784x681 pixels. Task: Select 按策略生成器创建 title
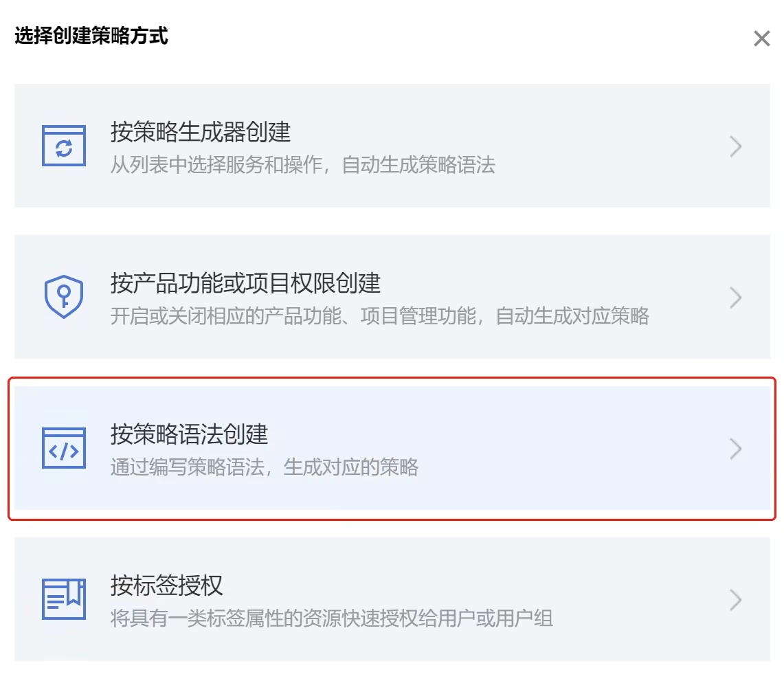(x=201, y=131)
